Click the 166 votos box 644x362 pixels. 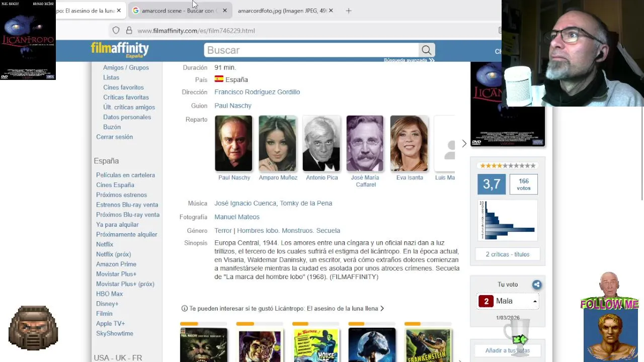[x=523, y=185]
